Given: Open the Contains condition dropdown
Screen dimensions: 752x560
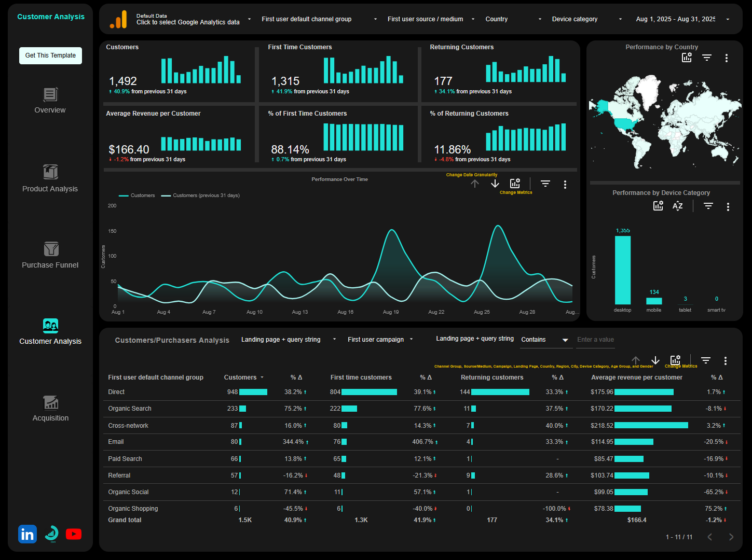Looking at the screenshot, I should coord(545,340).
